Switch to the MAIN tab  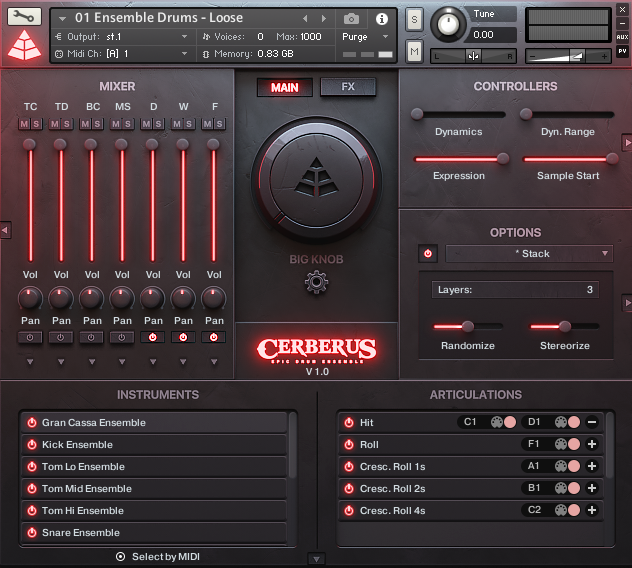[285, 87]
